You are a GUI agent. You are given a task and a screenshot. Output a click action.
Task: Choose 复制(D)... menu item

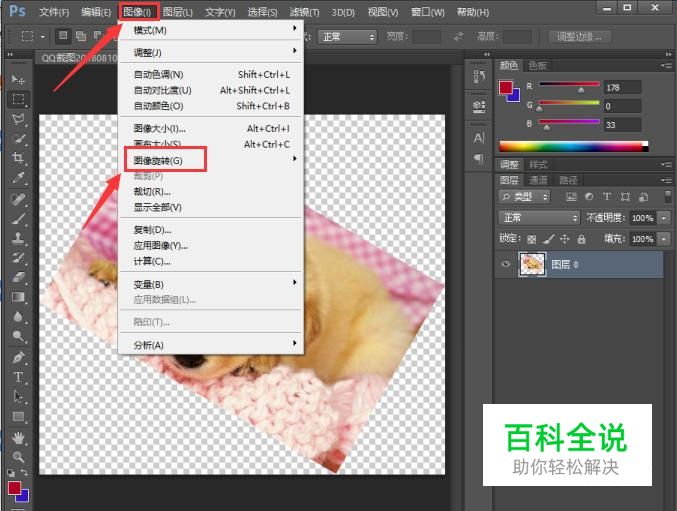point(211,230)
